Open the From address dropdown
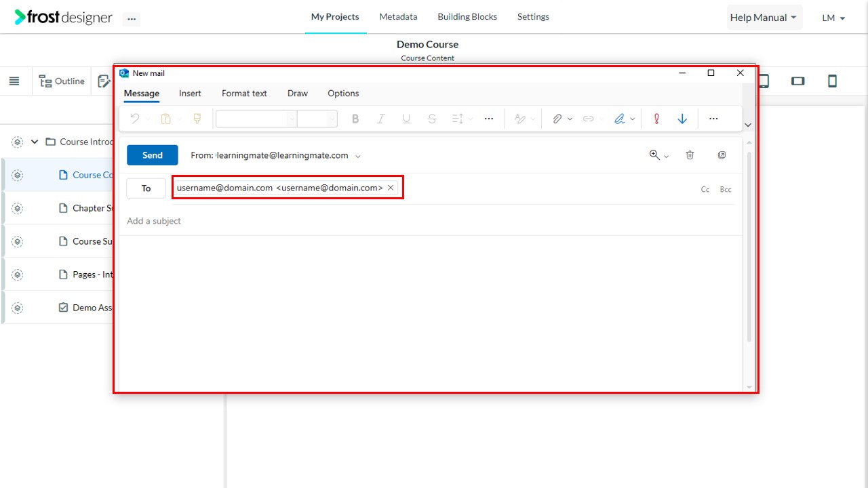Viewport: 868px width, 488px height. [x=358, y=156]
